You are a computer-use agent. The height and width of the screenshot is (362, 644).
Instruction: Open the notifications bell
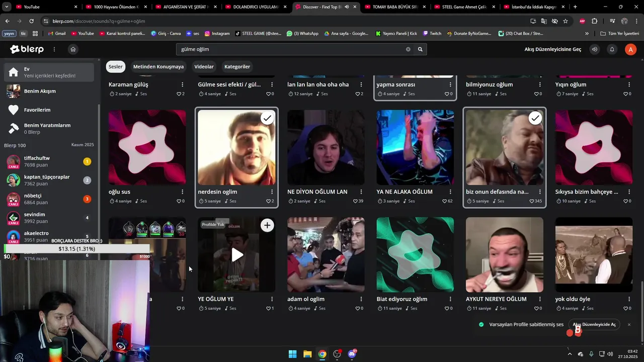point(612,49)
